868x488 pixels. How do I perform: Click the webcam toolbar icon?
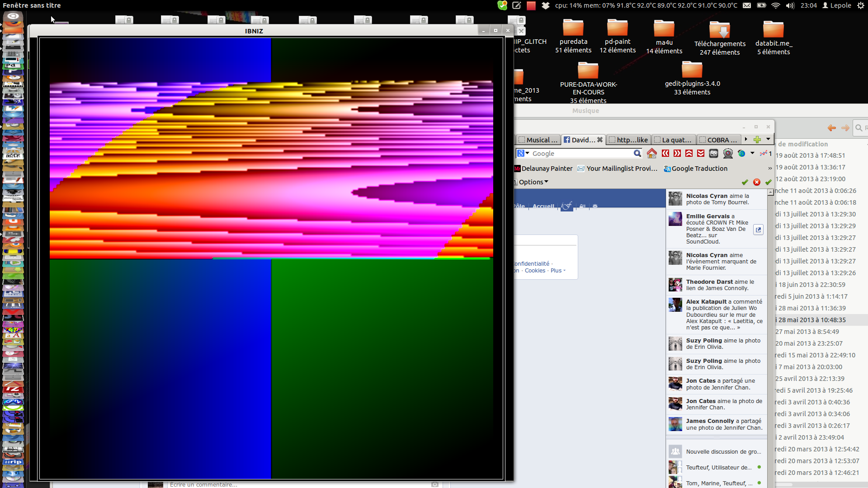tap(728, 154)
